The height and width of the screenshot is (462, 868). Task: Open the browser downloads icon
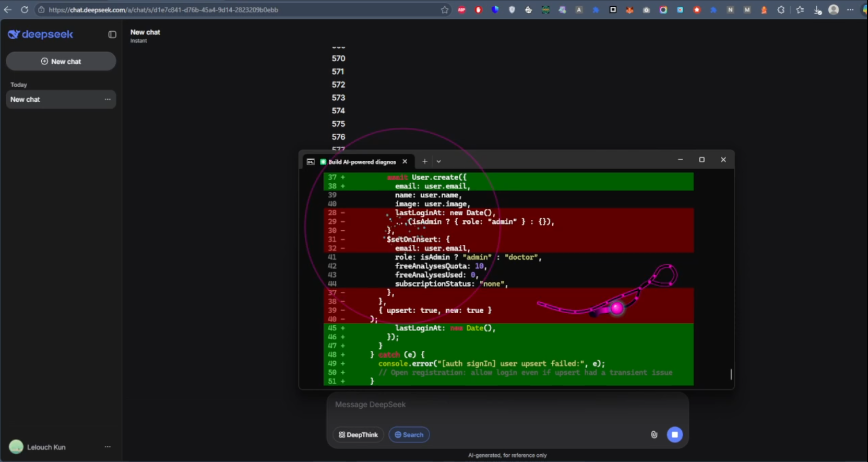[817, 10]
